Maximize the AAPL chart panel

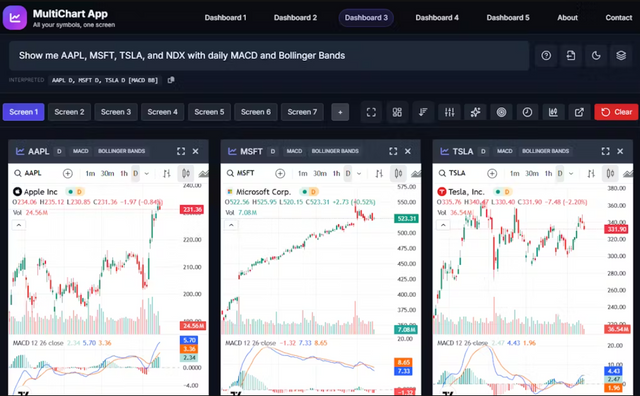tap(181, 151)
